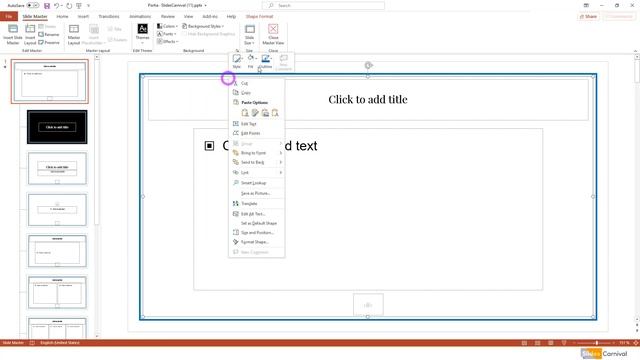Open the Themes gallery dropdown
Viewport: 640px width, 360px height.
142,34
